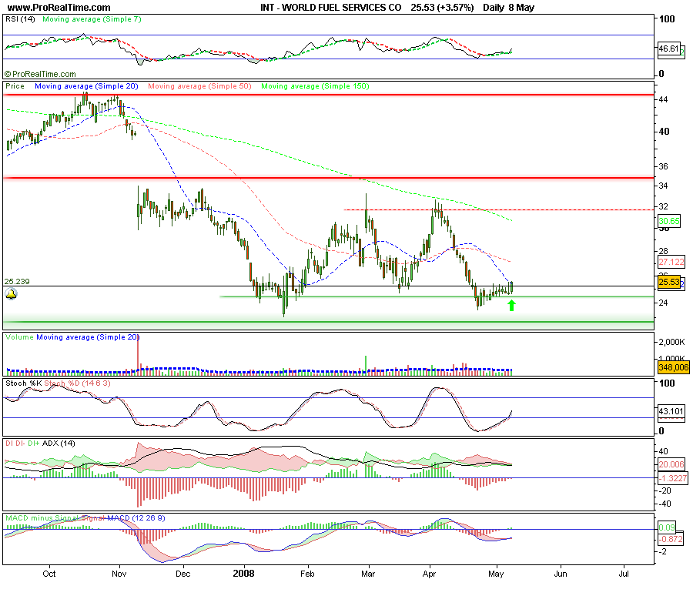Viewport: 693px width, 616px height.
Task: Click the Nov label on time axis
Action: (119, 574)
